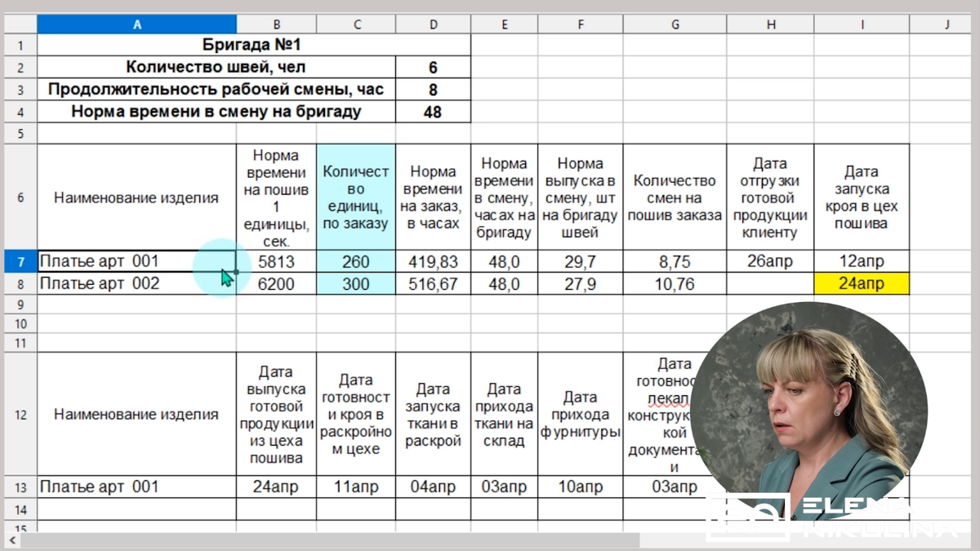Click the value 48 in column D
This screenshot has height=551, width=980.
[433, 111]
